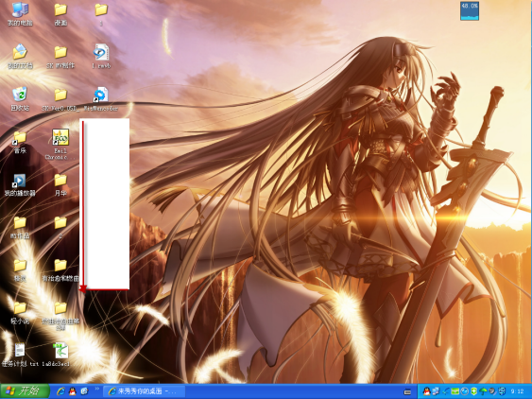Open the 1.rmvb video file
The height and width of the screenshot is (399, 532).
coord(101,57)
